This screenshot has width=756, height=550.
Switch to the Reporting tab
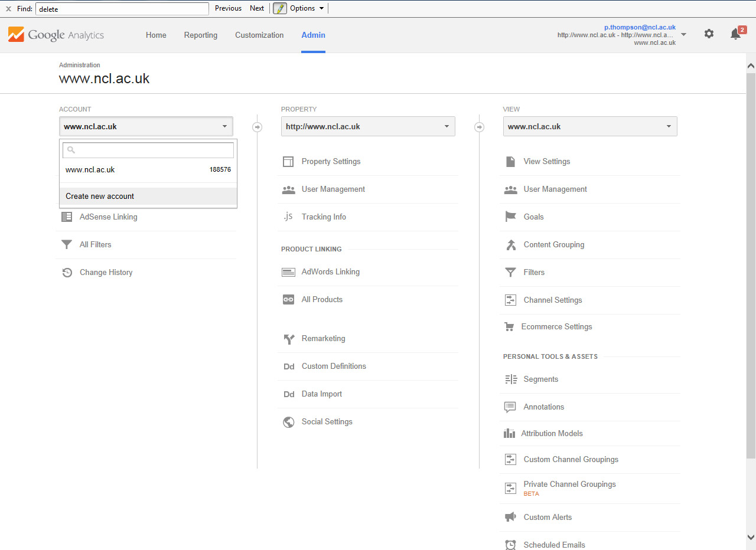(x=200, y=35)
